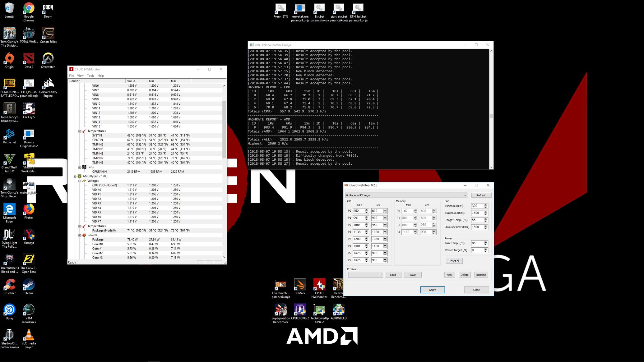Click xmr-stak console scrollbar down arrow
The height and width of the screenshot is (362, 644).
pos(491,167)
